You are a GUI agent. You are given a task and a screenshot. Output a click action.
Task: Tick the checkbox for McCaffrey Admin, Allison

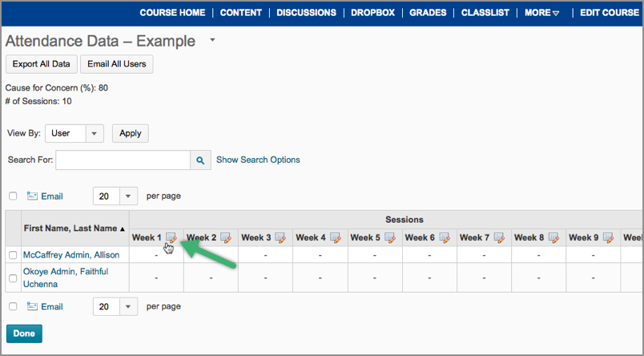pyautogui.click(x=12, y=255)
